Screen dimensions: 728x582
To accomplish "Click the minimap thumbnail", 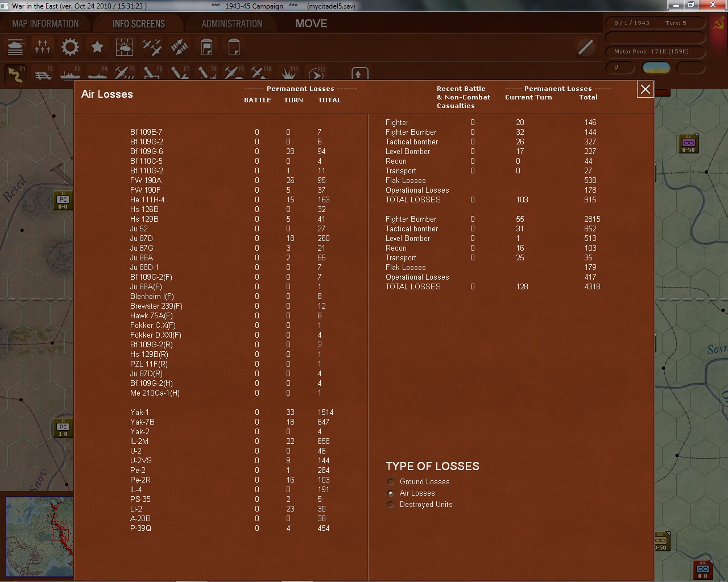I will point(39,537).
